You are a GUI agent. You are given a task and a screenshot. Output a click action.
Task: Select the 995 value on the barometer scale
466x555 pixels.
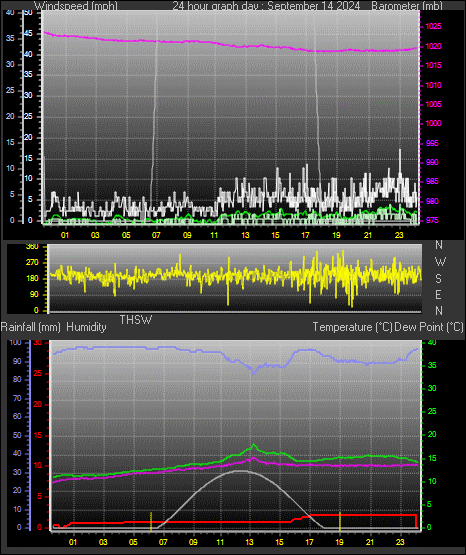pyautogui.click(x=432, y=143)
